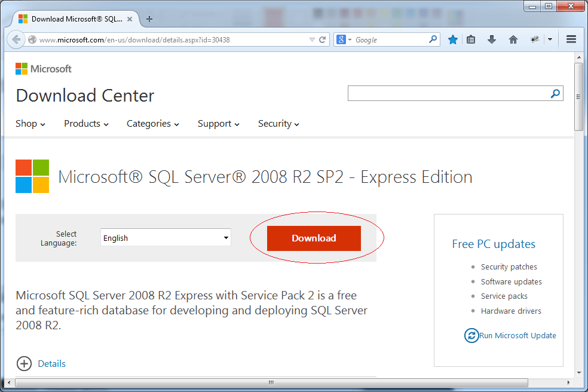
Task: Click the SQL Server 2008 R2 SP2 title
Action: 265,177
